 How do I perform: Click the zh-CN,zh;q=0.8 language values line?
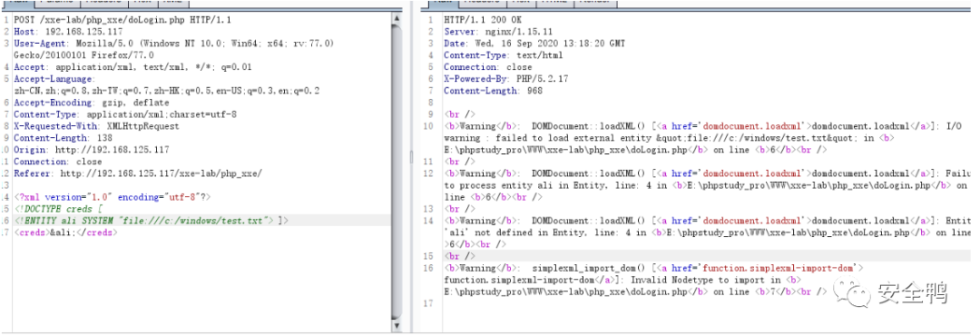point(167,91)
